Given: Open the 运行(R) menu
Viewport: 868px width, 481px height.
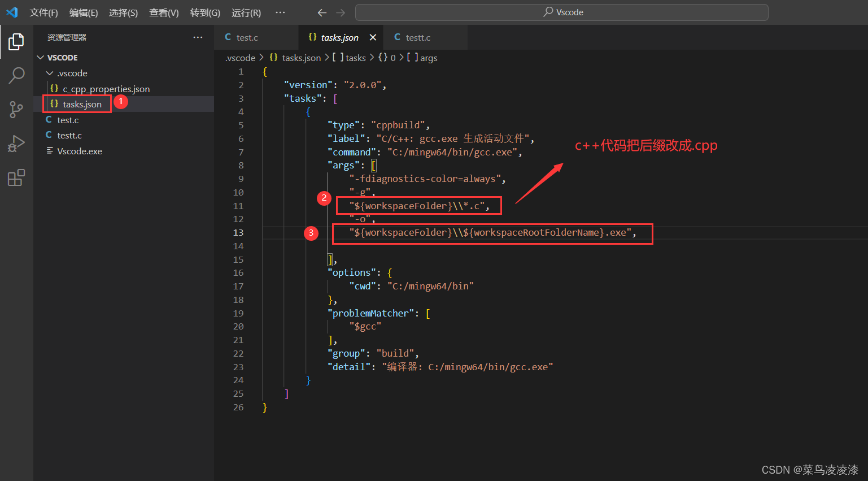Looking at the screenshot, I should click(246, 12).
